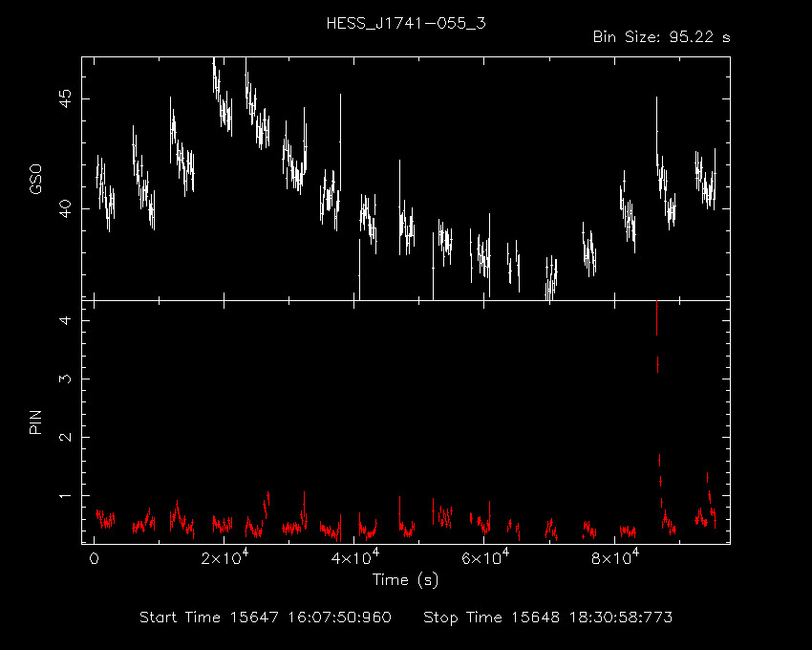The width and height of the screenshot is (812, 650).
Task: Click the 2×10⁴ time axis label
Action: coord(224,557)
